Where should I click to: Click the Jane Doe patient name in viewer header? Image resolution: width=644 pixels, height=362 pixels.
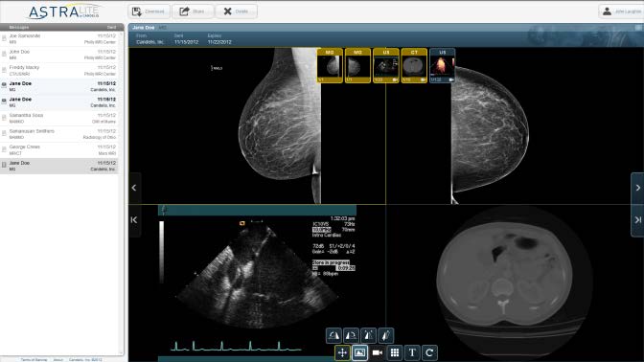[x=144, y=28]
